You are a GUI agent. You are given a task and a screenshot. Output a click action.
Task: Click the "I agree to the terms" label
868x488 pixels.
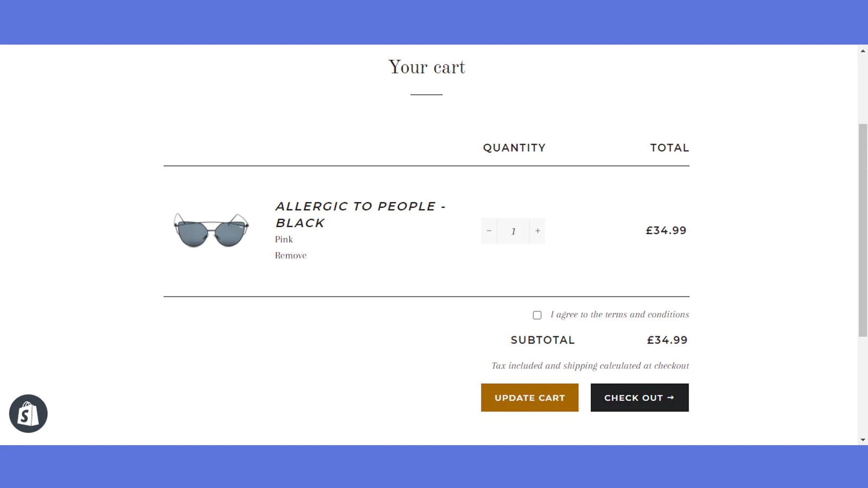(x=620, y=314)
